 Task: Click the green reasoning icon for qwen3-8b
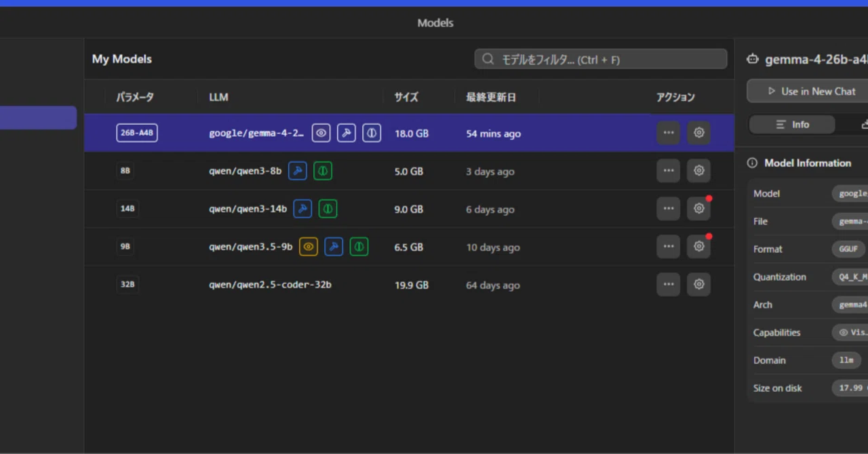click(323, 171)
